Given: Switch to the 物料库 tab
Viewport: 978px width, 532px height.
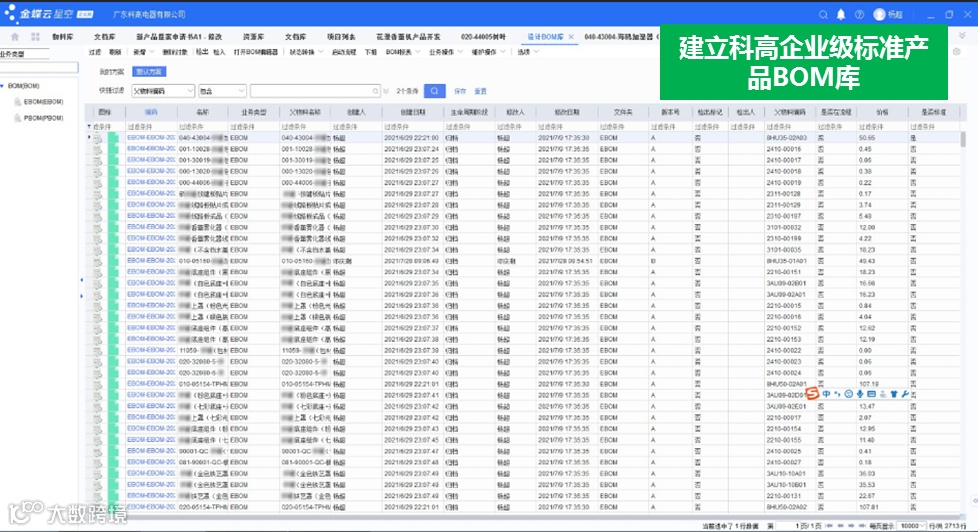Looking at the screenshot, I should tap(63, 37).
